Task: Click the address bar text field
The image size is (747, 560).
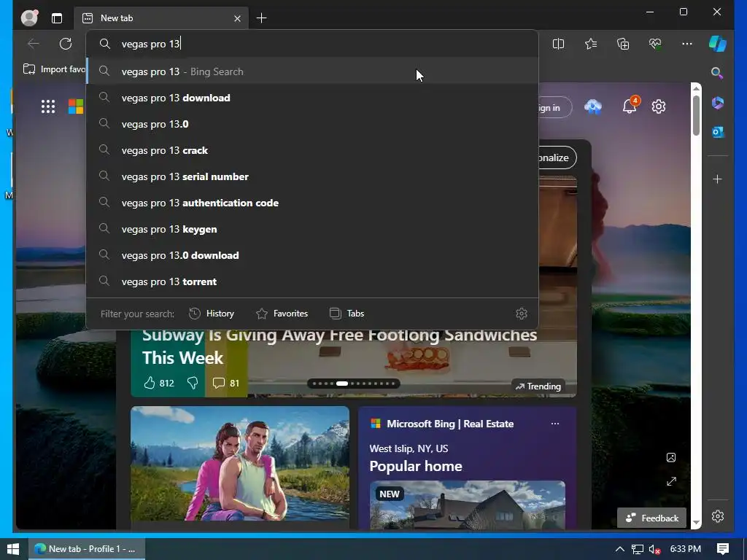Action: coord(312,44)
